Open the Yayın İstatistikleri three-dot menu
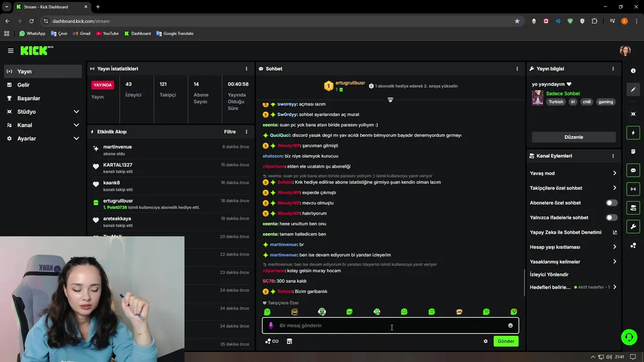 246,68
